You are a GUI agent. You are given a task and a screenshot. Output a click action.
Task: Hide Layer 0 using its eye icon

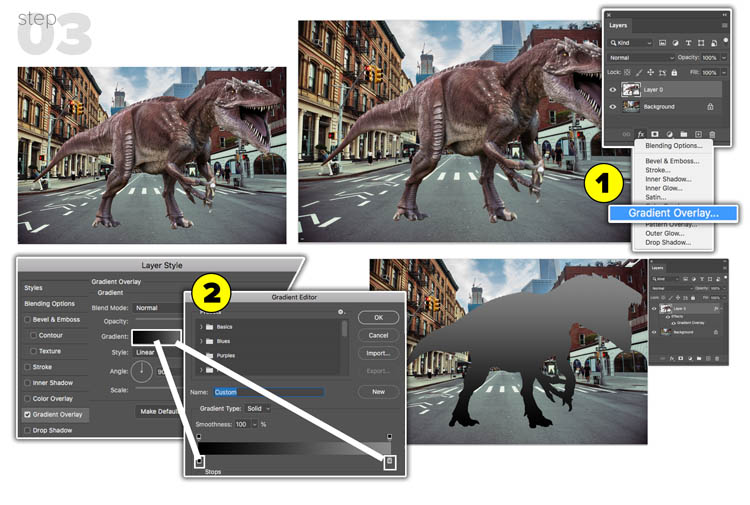(x=612, y=89)
